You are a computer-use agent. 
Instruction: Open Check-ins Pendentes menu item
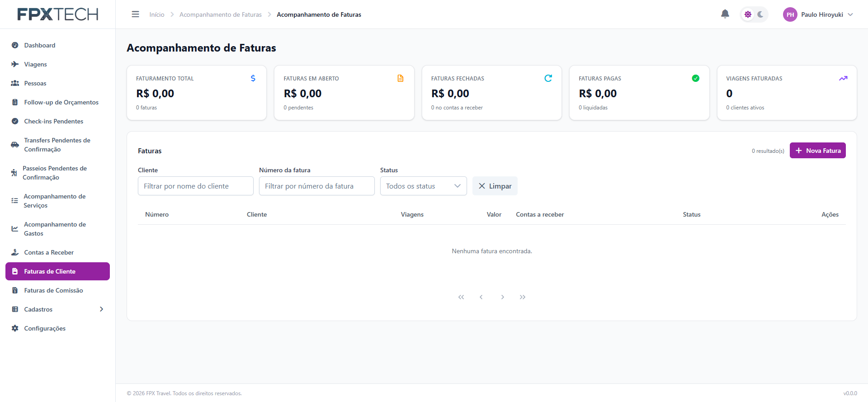[57, 121]
